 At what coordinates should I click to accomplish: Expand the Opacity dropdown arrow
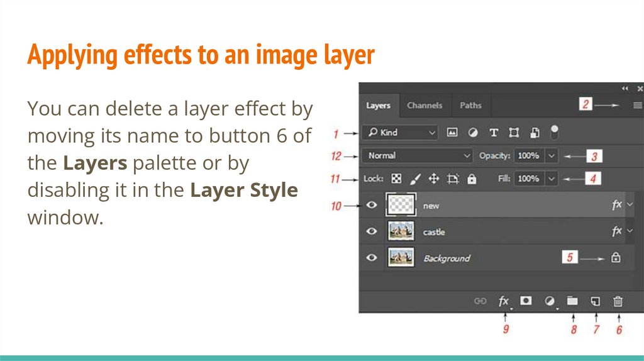click(552, 155)
